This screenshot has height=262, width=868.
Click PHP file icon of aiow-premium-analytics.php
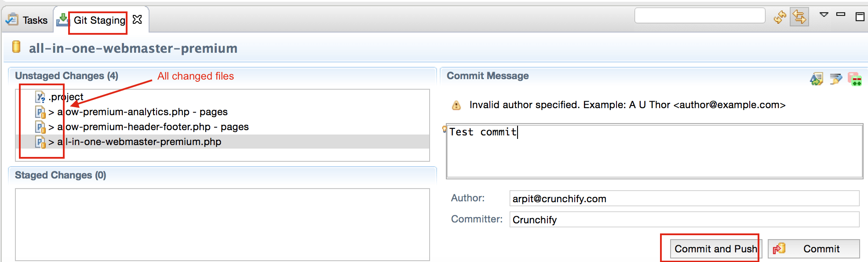coord(40,112)
